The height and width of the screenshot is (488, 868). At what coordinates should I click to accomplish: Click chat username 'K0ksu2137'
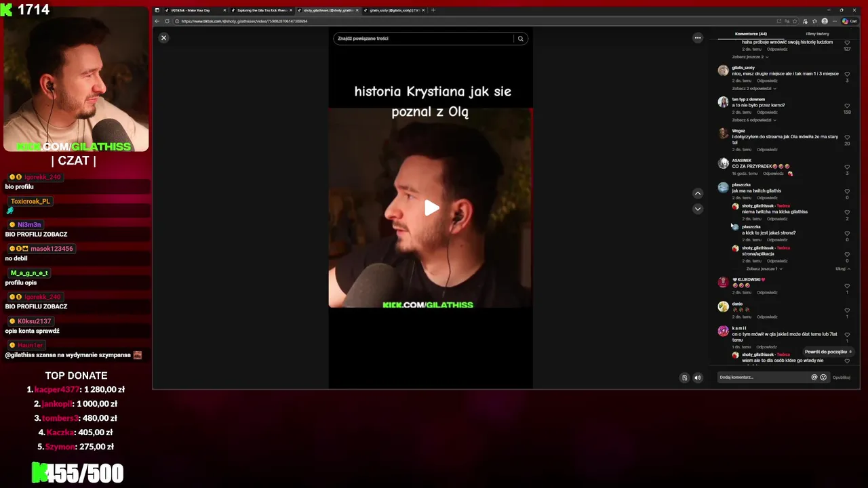[x=35, y=321]
